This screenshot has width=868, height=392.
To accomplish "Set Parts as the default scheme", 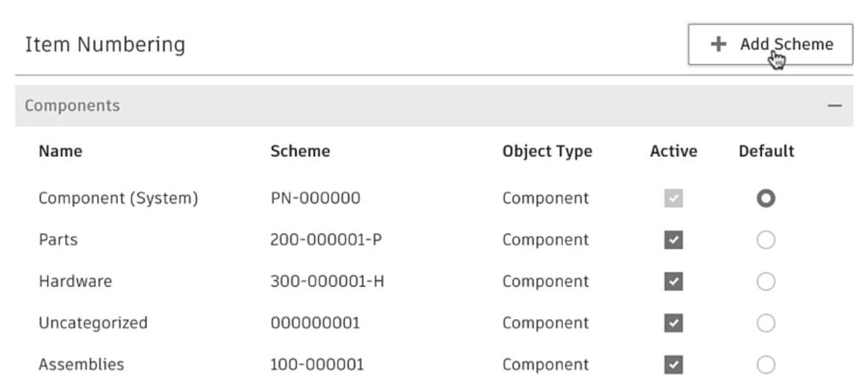I will coord(766,240).
